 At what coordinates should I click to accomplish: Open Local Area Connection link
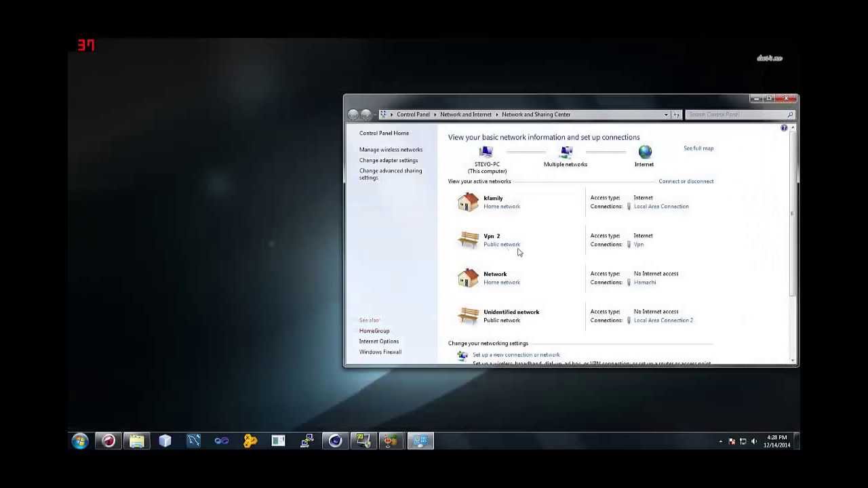tap(661, 207)
